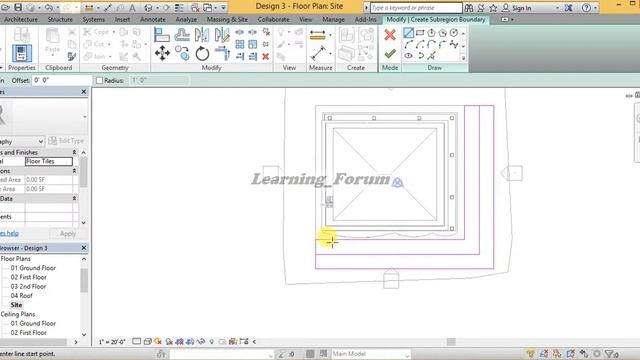Collapse the Dimensions section chevron
The width and height of the screenshot is (640, 360).
coord(74,171)
